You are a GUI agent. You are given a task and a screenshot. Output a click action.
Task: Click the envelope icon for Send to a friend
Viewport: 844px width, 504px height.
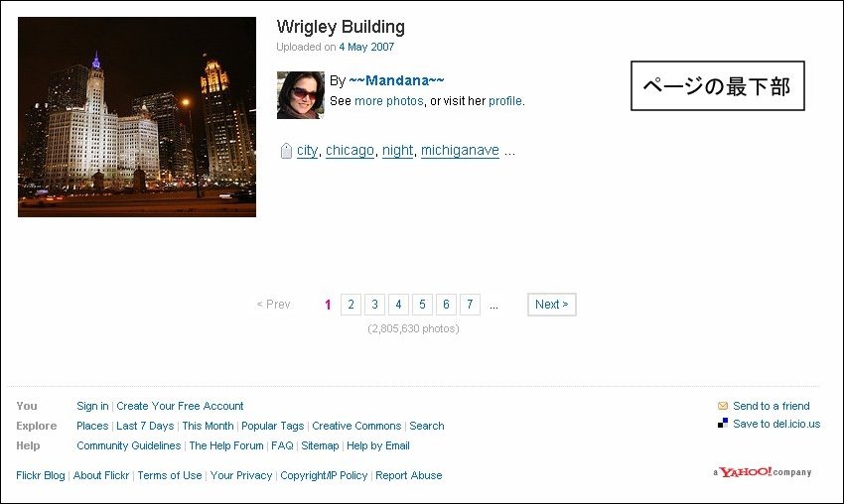point(723,406)
